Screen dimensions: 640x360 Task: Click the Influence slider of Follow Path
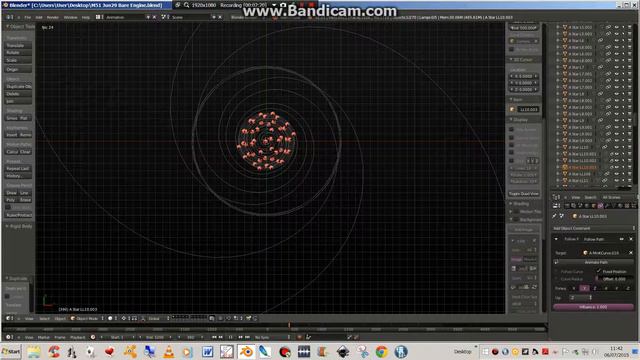click(593, 307)
